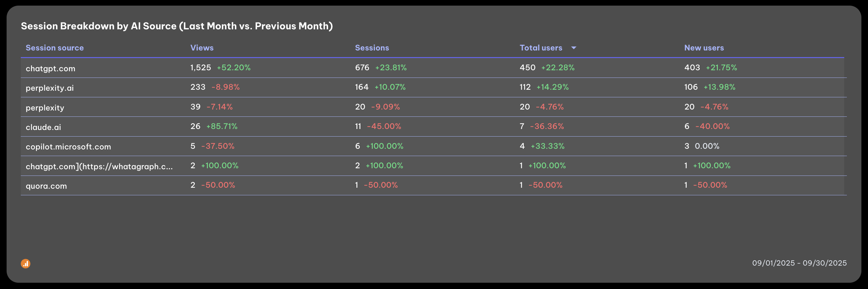868x289 pixels.
Task: Click the +100.00% sessions change for copilot.microsoft.com
Action: [384, 146]
